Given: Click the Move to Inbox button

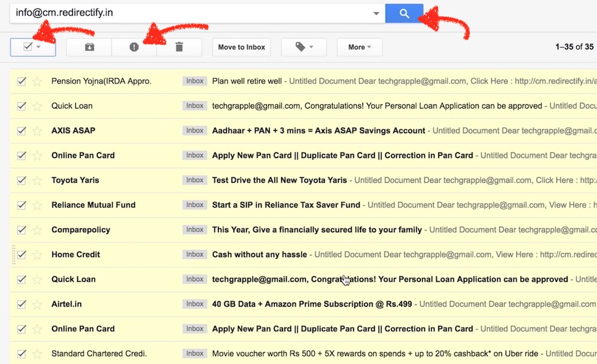Looking at the screenshot, I should click(241, 47).
